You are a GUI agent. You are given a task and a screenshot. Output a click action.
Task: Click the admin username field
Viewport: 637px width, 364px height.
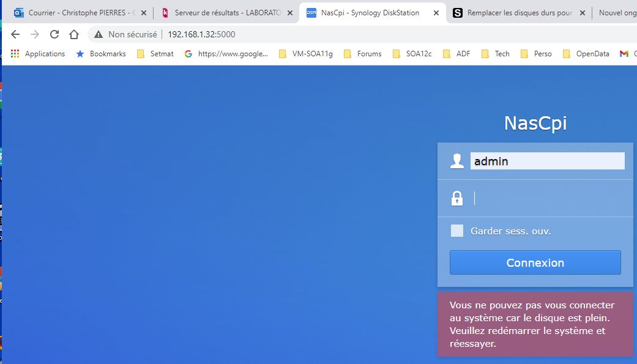click(x=547, y=162)
